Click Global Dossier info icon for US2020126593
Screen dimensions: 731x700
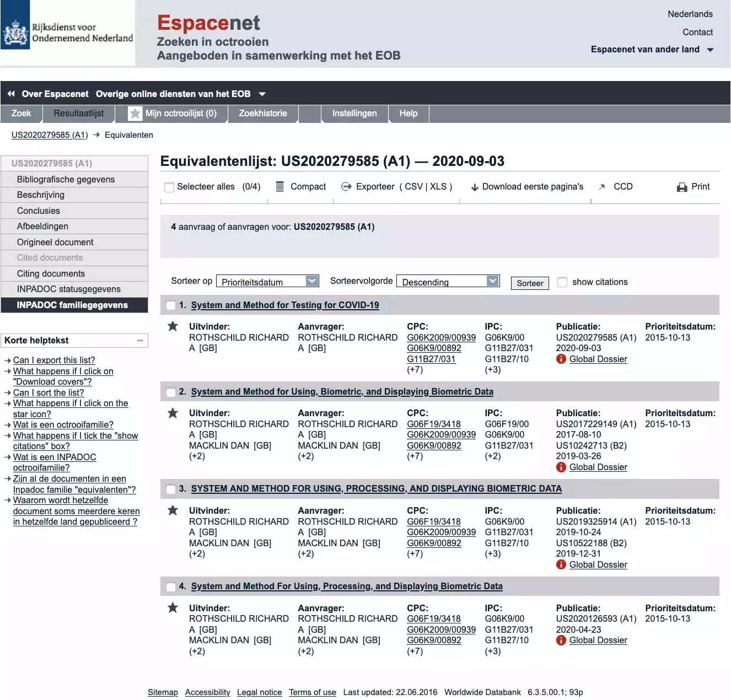[561, 640]
